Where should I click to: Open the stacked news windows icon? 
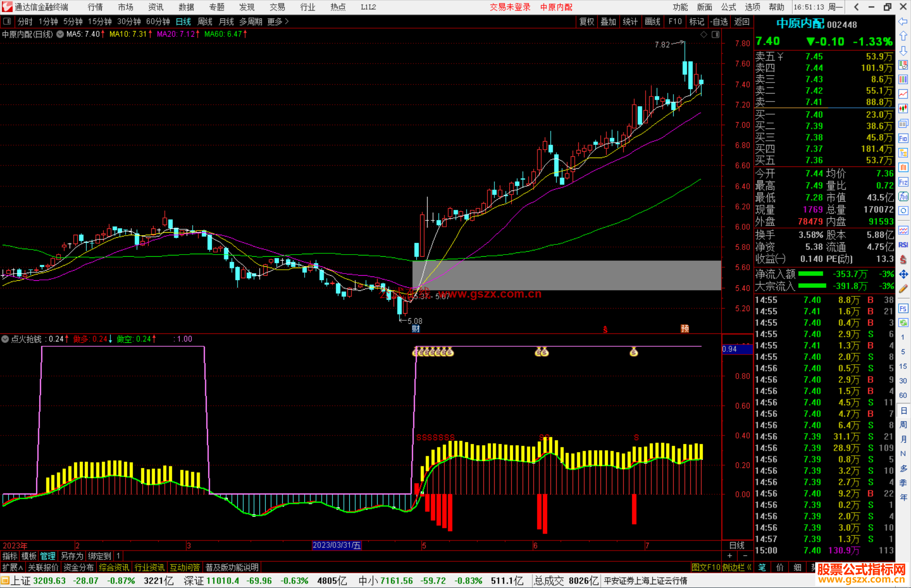pyautogui.click(x=903, y=124)
